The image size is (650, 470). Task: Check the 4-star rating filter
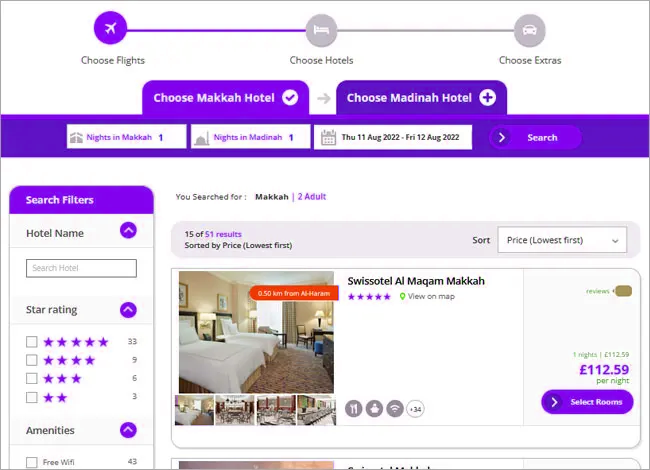[32, 360]
